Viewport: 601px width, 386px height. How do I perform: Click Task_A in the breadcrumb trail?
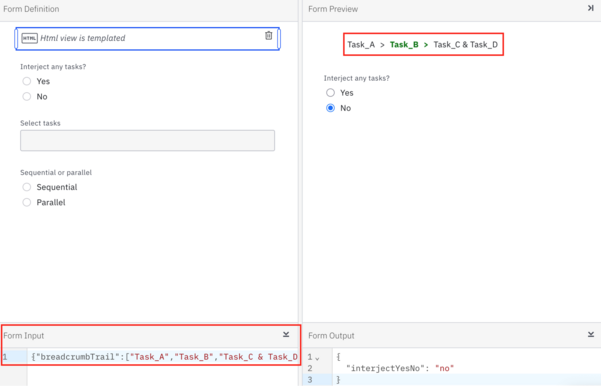[361, 44]
